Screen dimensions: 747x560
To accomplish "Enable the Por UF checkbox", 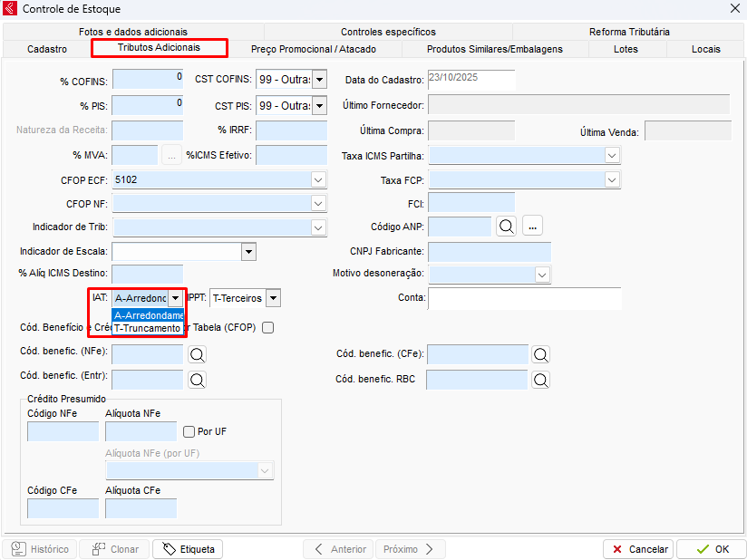I will point(189,431).
